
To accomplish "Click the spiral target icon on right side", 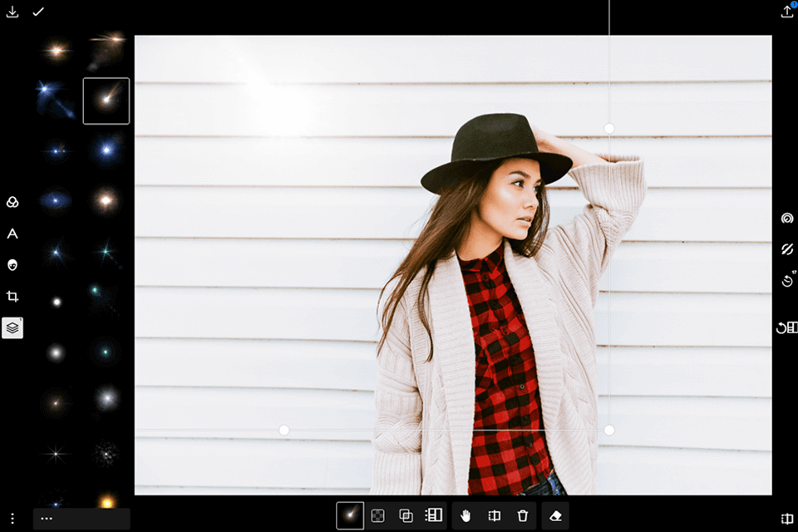I will click(x=787, y=219).
